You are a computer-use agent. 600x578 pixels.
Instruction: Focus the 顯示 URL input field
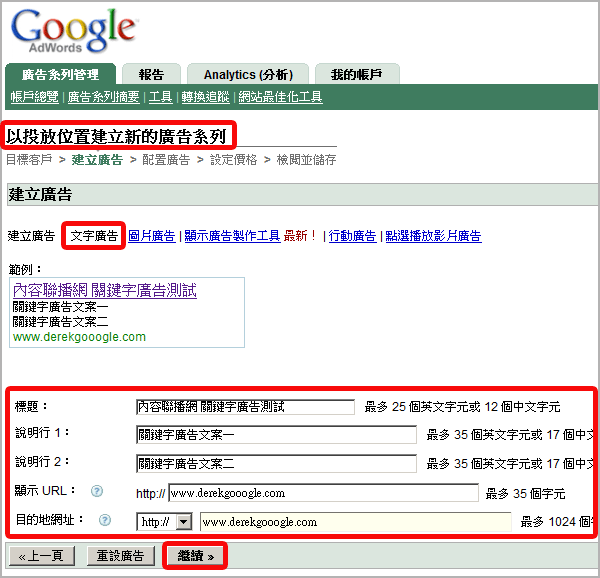(x=323, y=493)
